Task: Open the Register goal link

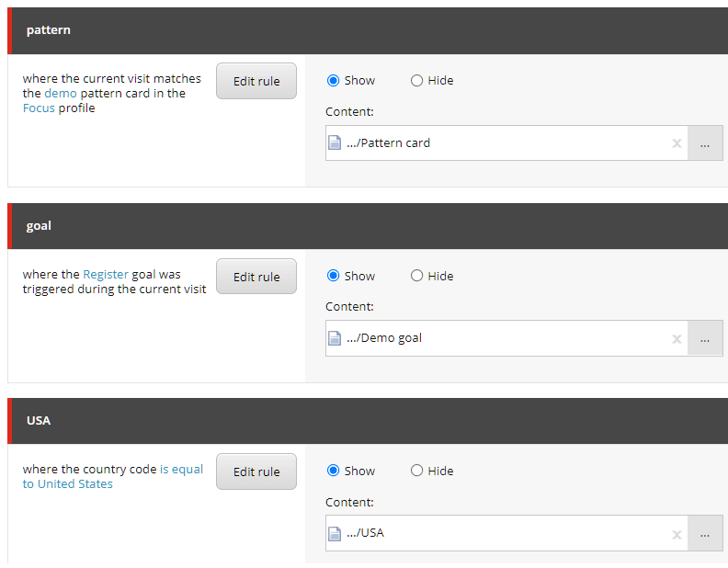Action: 106,275
